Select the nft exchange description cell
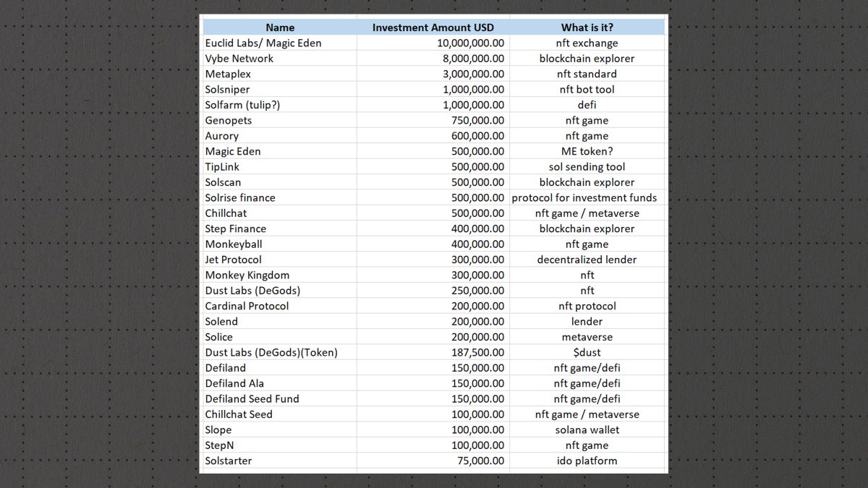Screen dimensions: 868x488 (x=587, y=43)
